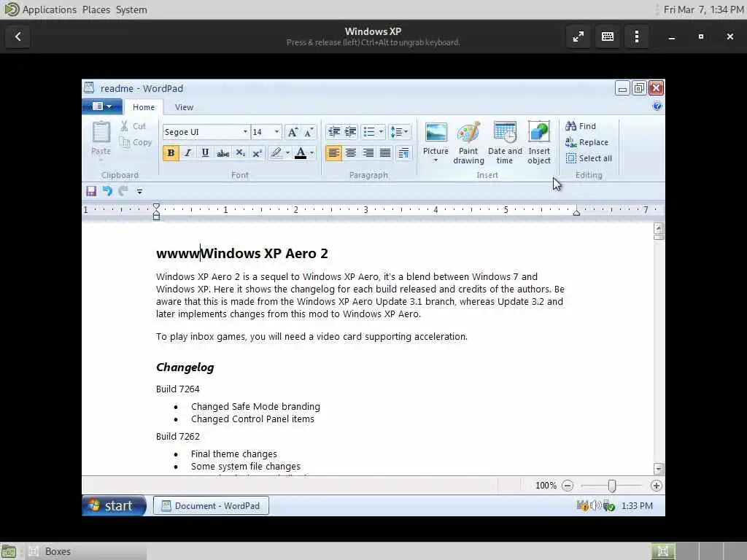Click Replace in Editing group

tap(587, 142)
